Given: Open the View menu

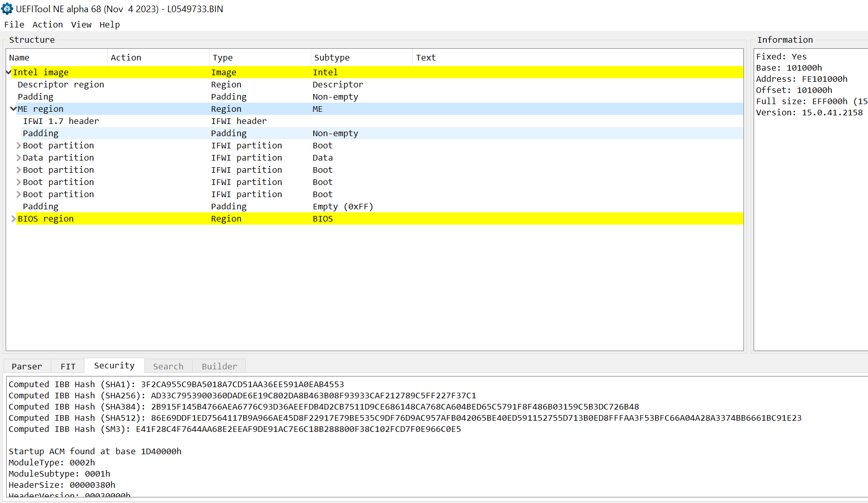Looking at the screenshot, I should [81, 24].
